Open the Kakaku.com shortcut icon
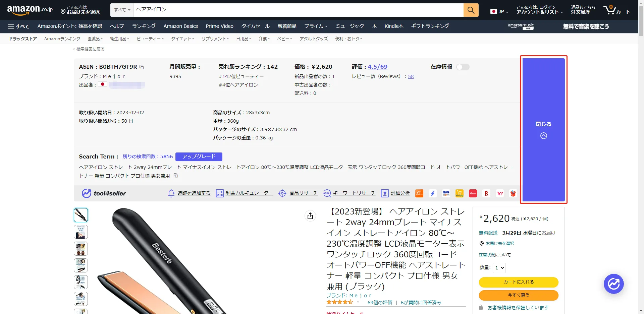The width and height of the screenshot is (644, 314). click(446, 193)
